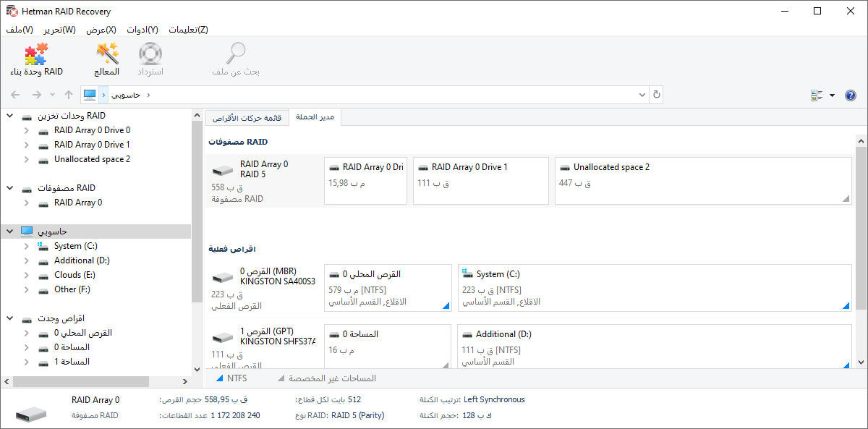Select المساحة 1 in the tree
The width and height of the screenshot is (868, 429).
click(72, 362)
